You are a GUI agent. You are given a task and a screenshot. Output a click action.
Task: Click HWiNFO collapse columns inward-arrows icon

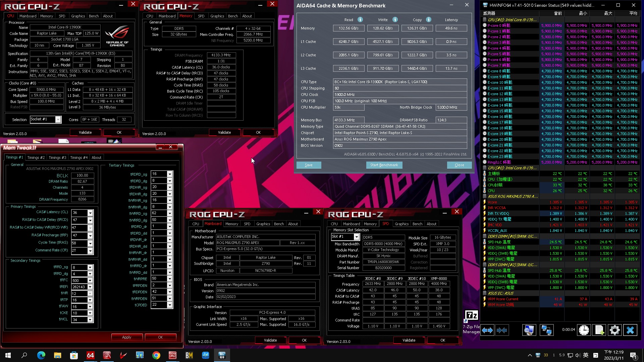point(502,330)
